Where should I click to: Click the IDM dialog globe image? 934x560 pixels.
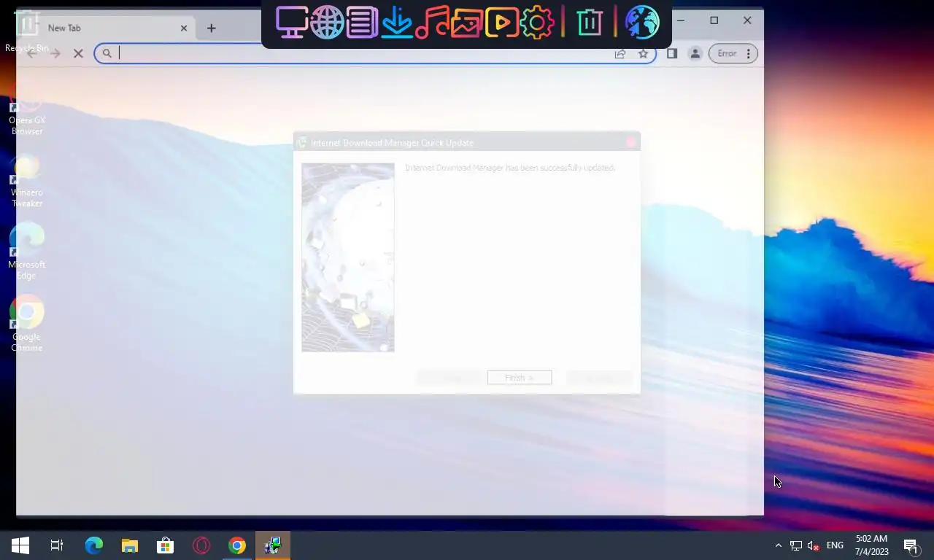pos(348,257)
